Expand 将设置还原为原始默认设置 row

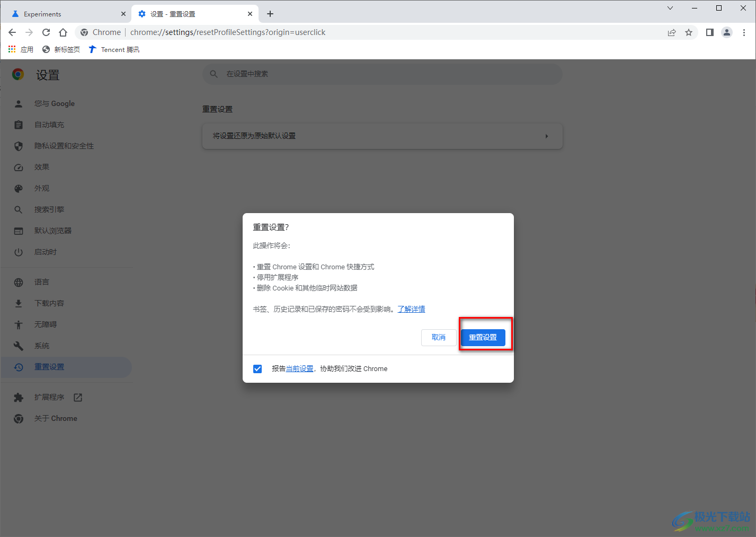pyautogui.click(x=382, y=136)
